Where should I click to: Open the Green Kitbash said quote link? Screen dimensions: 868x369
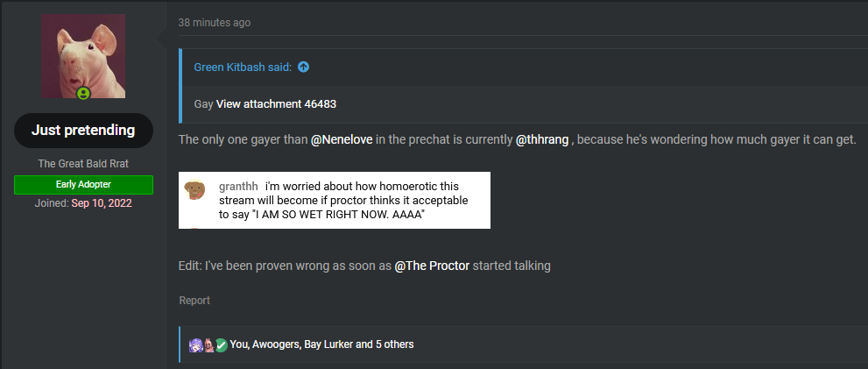(x=243, y=67)
